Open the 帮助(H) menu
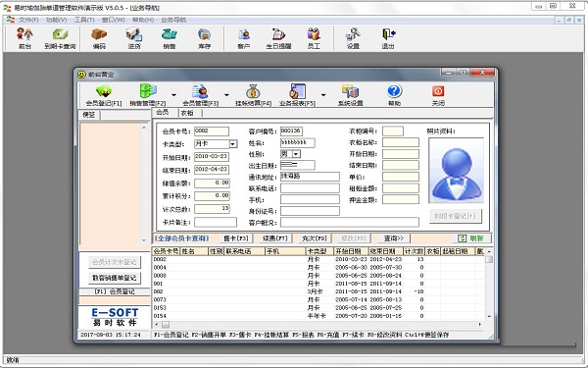The image size is (588, 368). coord(143,20)
